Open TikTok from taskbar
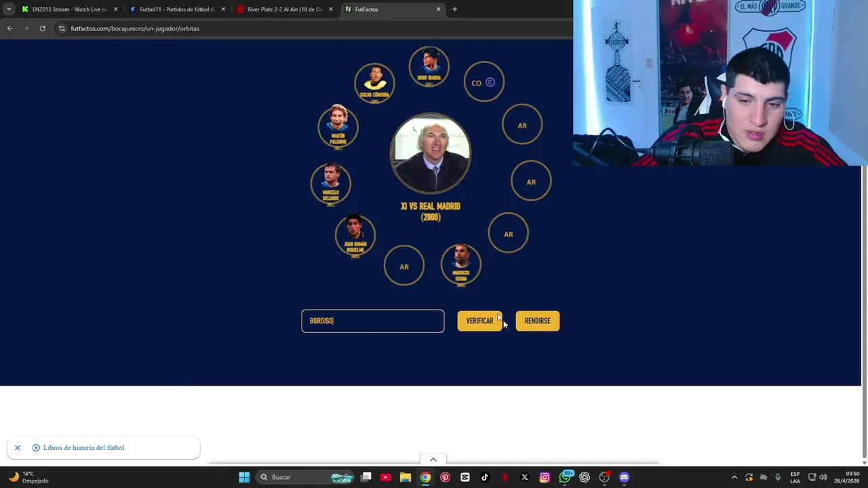 (x=485, y=477)
